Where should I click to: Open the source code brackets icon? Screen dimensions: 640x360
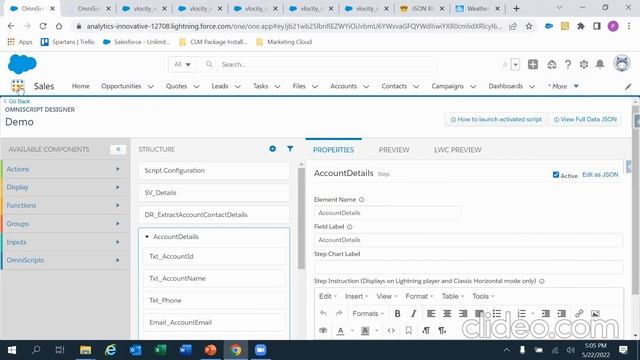pos(391,331)
